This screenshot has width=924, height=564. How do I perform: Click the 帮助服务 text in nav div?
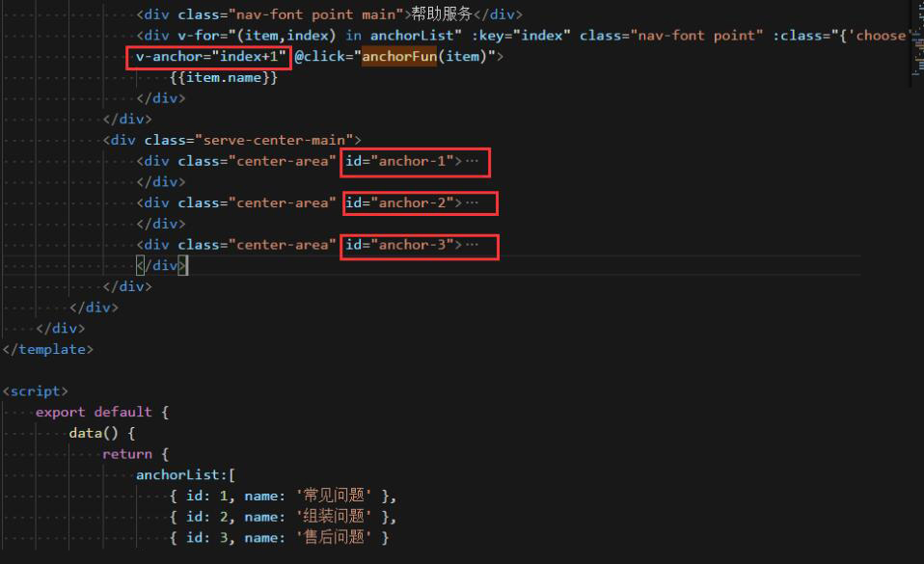coord(442,13)
